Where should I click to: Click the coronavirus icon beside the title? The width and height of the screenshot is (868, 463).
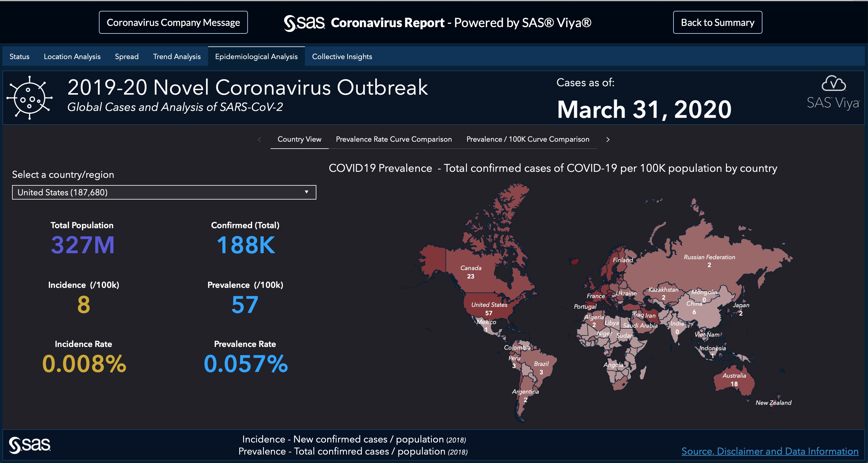point(29,98)
